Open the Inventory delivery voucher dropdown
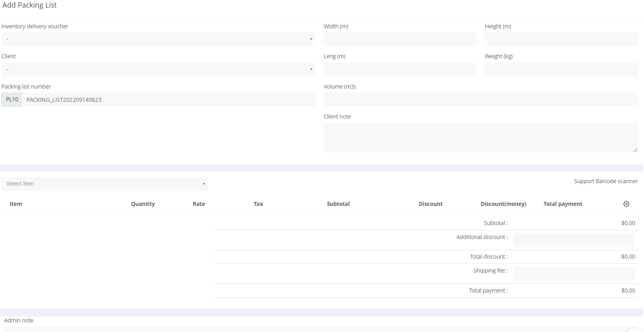Image resolution: width=644 pixels, height=332 pixels. point(159,39)
